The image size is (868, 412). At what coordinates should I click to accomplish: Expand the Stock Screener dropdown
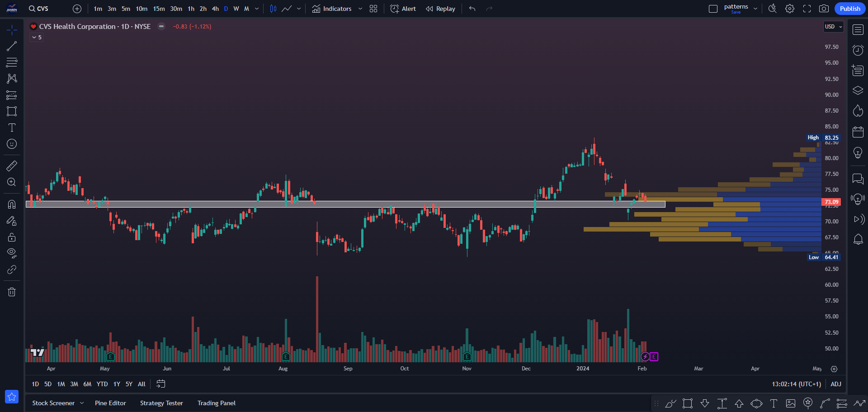coord(82,403)
